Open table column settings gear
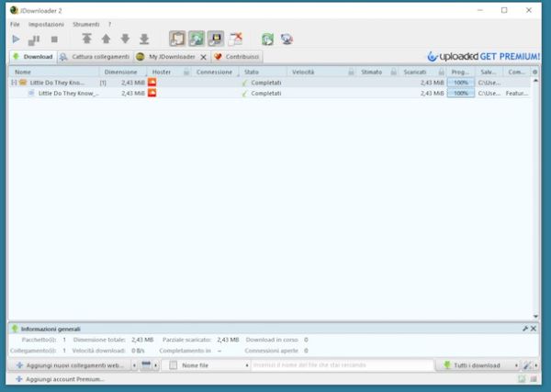 [x=535, y=71]
